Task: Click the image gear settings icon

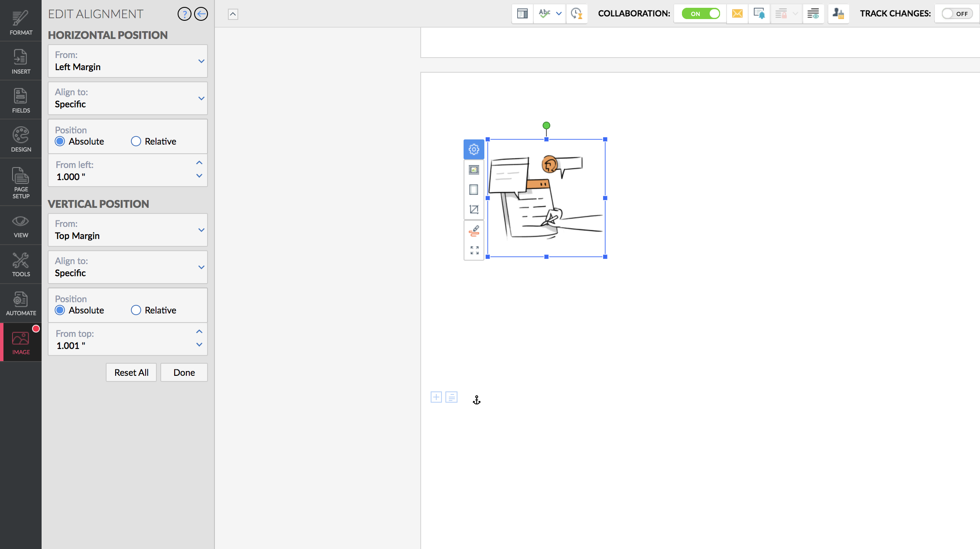Action: pos(474,149)
